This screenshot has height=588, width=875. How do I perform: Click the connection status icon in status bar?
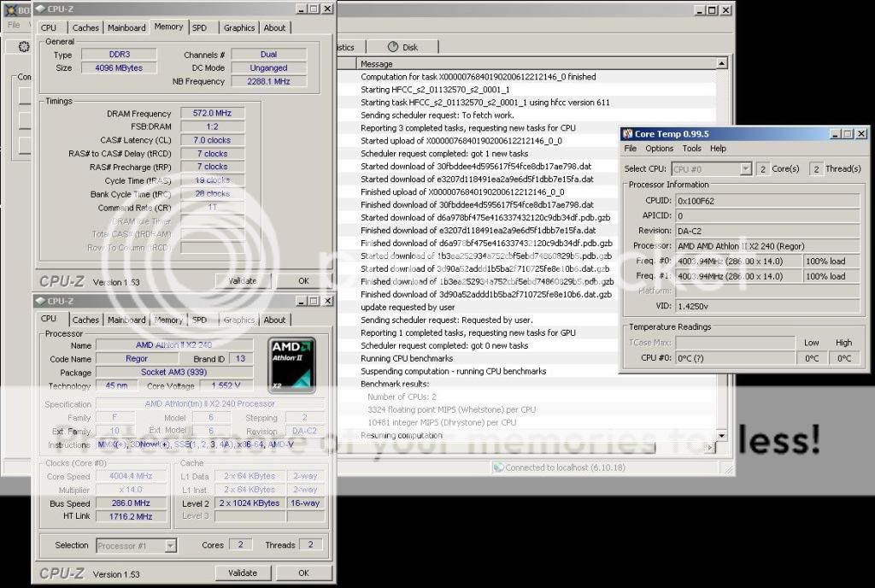pyautogui.click(x=498, y=467)
